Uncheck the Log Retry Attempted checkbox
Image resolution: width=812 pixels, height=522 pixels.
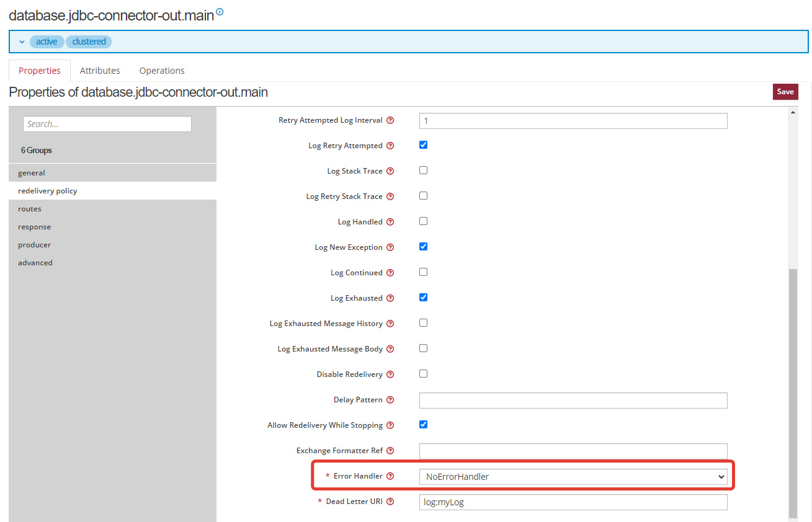pos(423,145)
